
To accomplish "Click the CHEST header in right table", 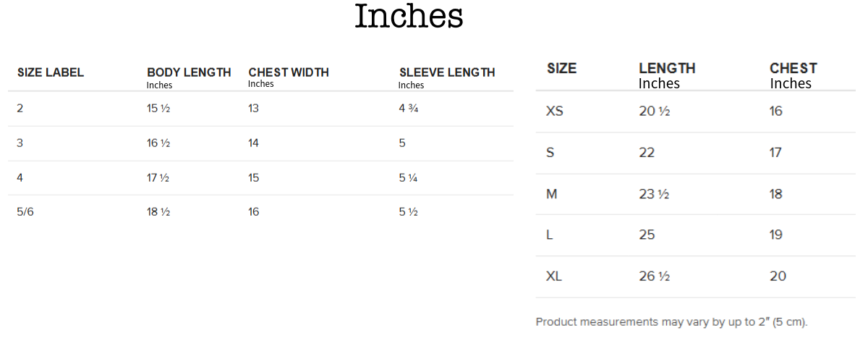I will [x=793, y=69].
